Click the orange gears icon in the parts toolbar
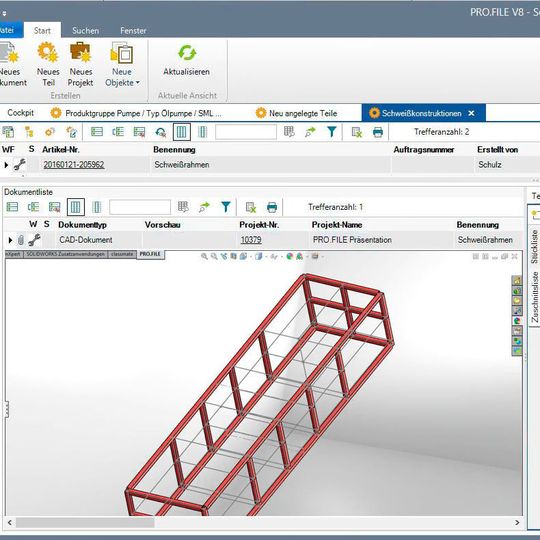The width and height of the screenshot is (540, 540). tap(50, 132)
